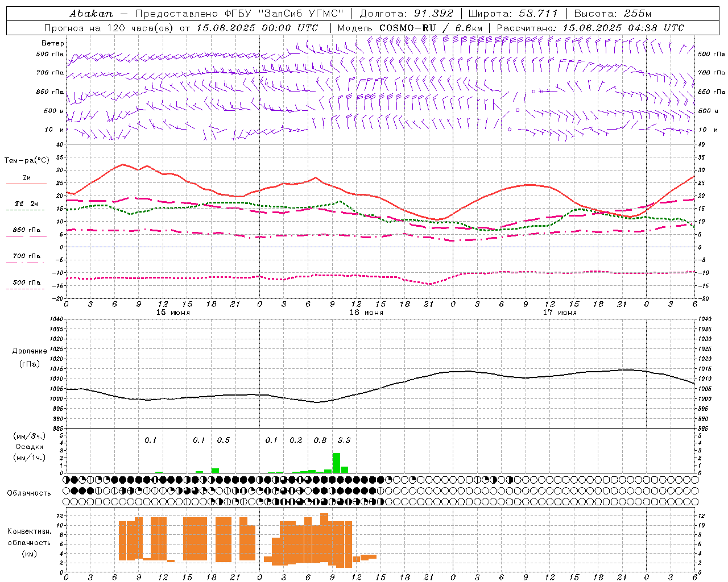Screen dimensions: 728x582
Task: Click the "0.2" precipitation amount value
Action: [296, 440]
